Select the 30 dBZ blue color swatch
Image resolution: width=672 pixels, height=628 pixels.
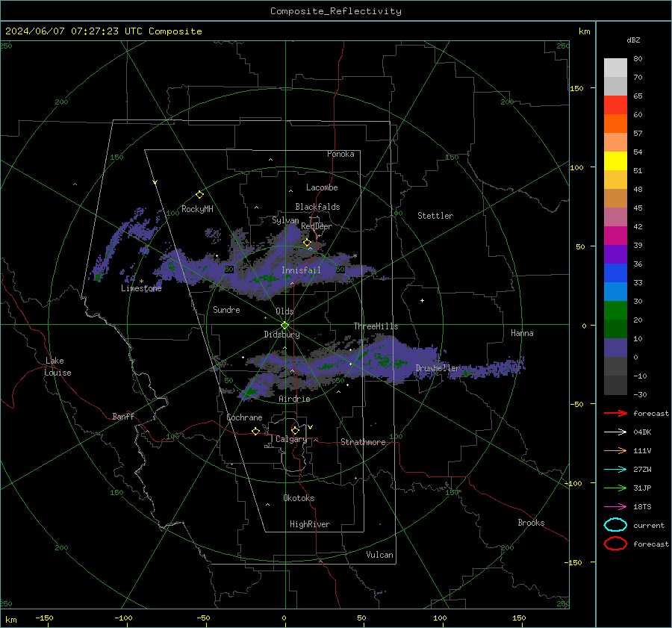615,291
